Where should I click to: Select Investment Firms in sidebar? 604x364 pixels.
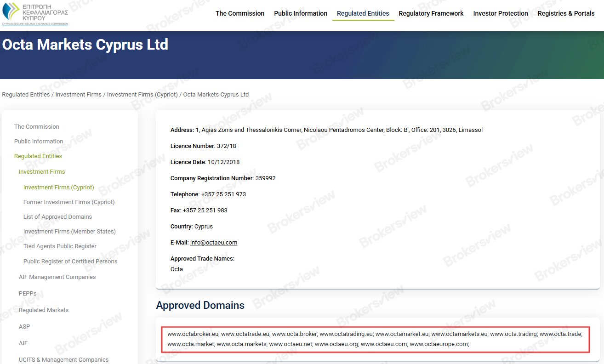[42, 172]
